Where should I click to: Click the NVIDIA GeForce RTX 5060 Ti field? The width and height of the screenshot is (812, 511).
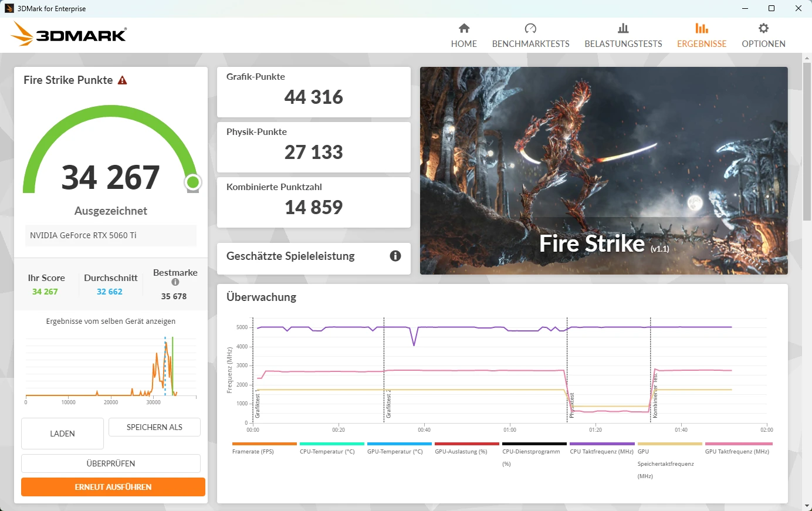[111, 235]
